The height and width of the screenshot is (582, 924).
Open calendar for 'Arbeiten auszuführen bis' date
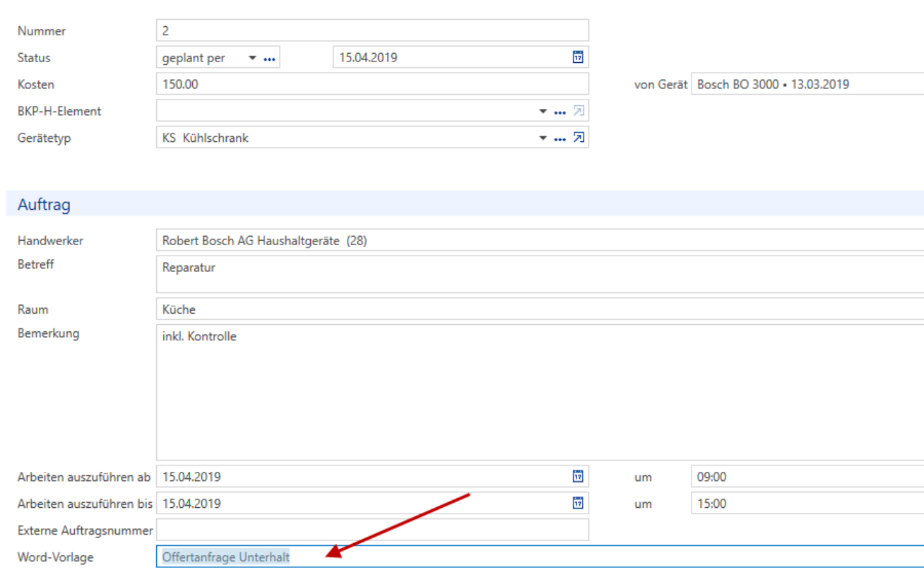coord(578,503)
